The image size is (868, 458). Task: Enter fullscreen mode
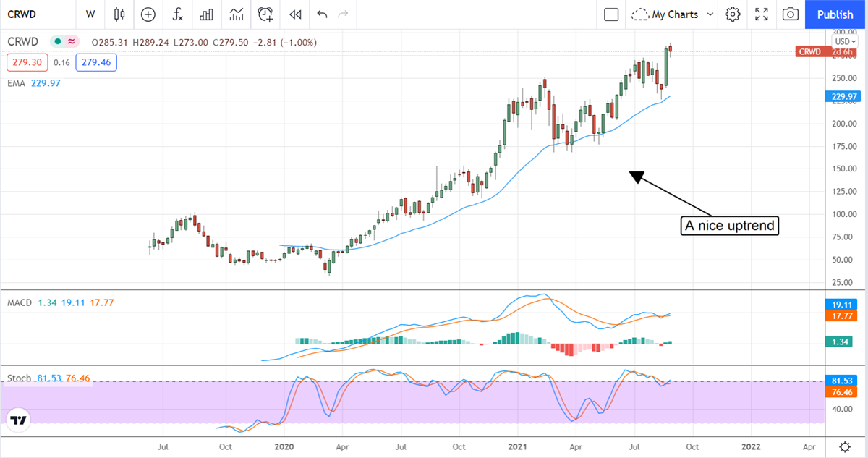point(762,14)
